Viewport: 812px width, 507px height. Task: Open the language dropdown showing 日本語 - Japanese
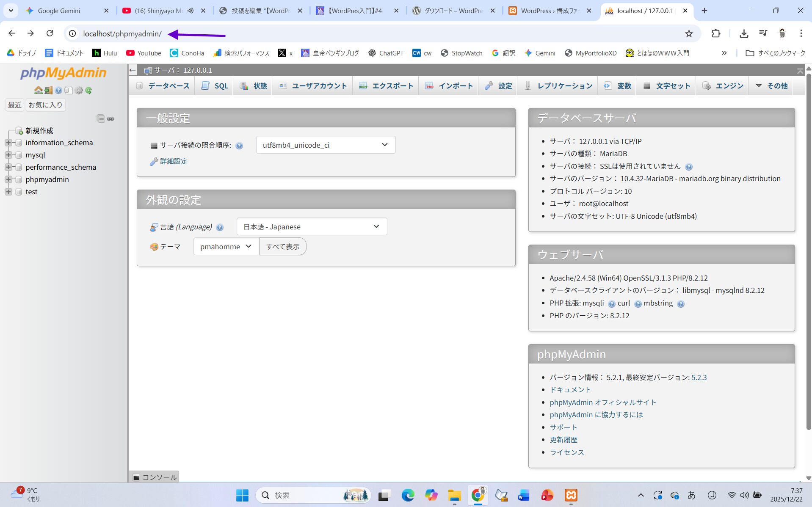(311, 226)
